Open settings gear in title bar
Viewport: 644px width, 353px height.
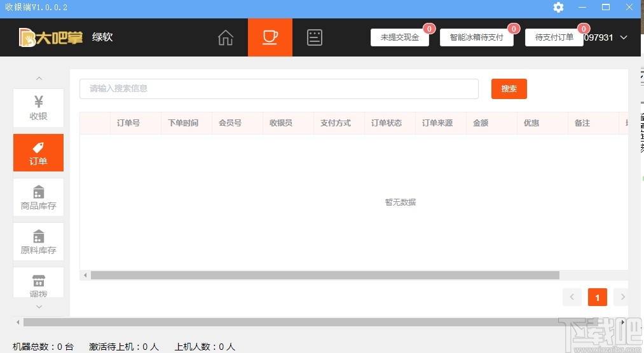[x=559, y=8]
